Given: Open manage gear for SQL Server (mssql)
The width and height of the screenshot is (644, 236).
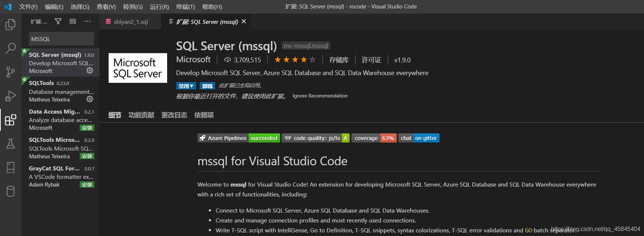Looking at the screenshot, I should click(x=90, y=71).
